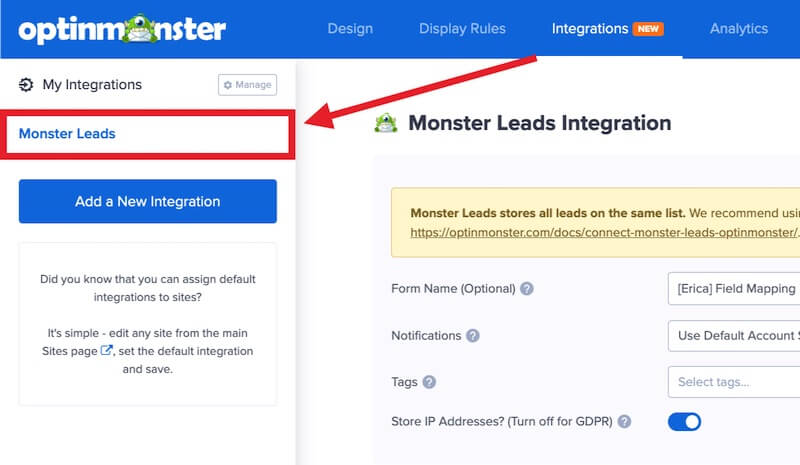Open the Design tab
Screen dimensions: 800x465
click(x=350, y=29)
